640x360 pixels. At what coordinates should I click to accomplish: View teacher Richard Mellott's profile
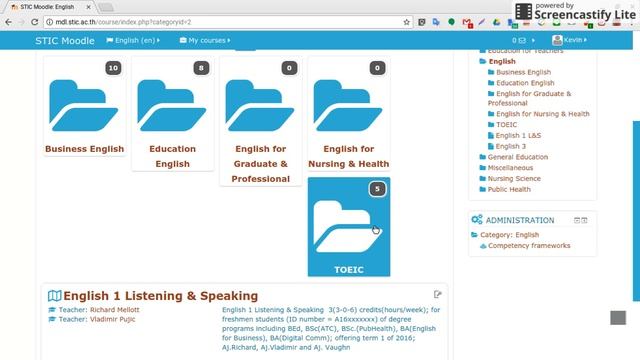[114, 310]
